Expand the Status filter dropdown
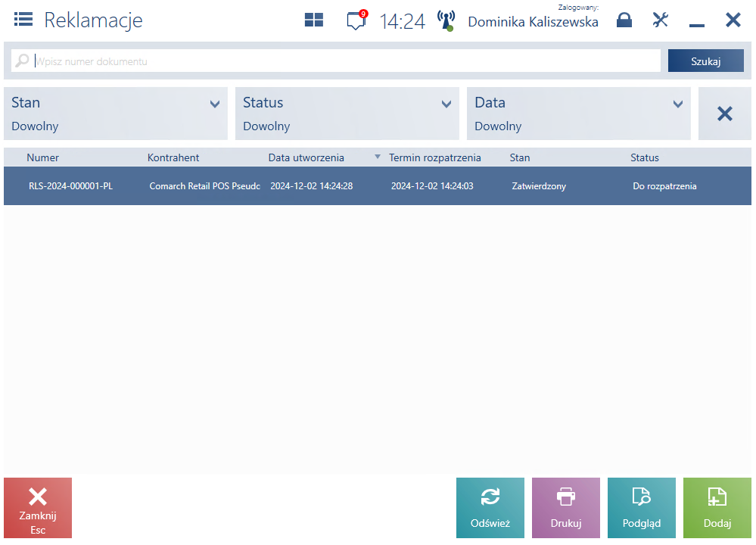This screenshot has height=545, width=756. coord(347,114)
